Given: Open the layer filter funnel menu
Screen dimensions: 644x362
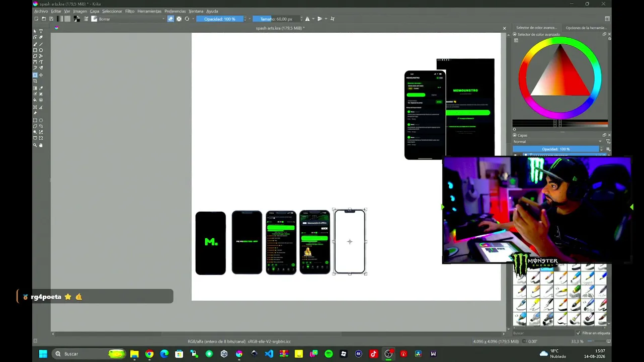Looking at the screenshot, I should (x=608, y=142).
